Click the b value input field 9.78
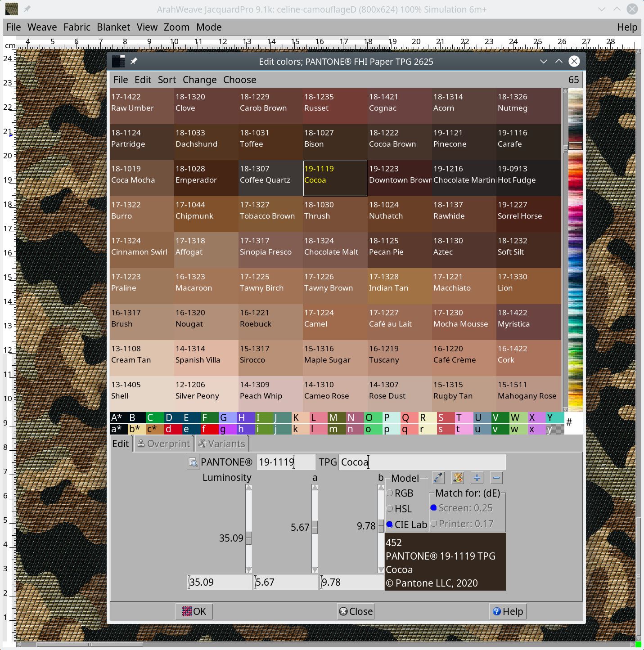The width and height of the screenshot is (644, 650). [x=352, y=582]
